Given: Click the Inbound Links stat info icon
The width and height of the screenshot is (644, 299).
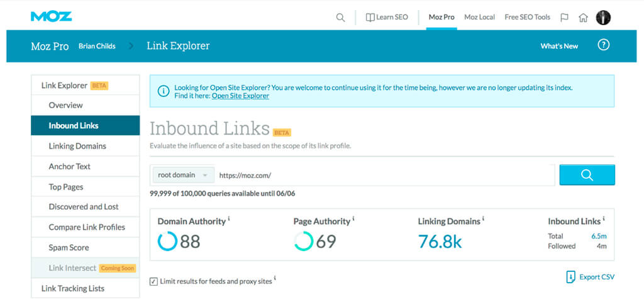Looking at the screenshot, I should pos(604,218).
